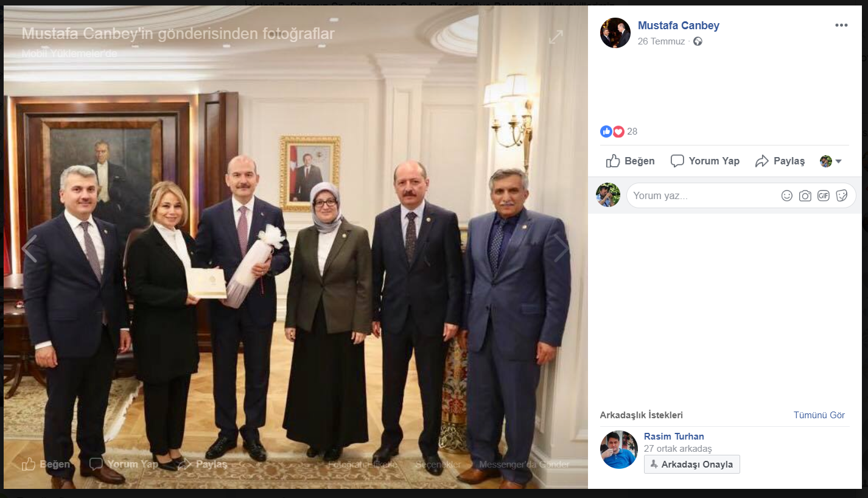Share the post with Paylaş button
The width and height of the screenshot is (868, 498).
[780, 161]
